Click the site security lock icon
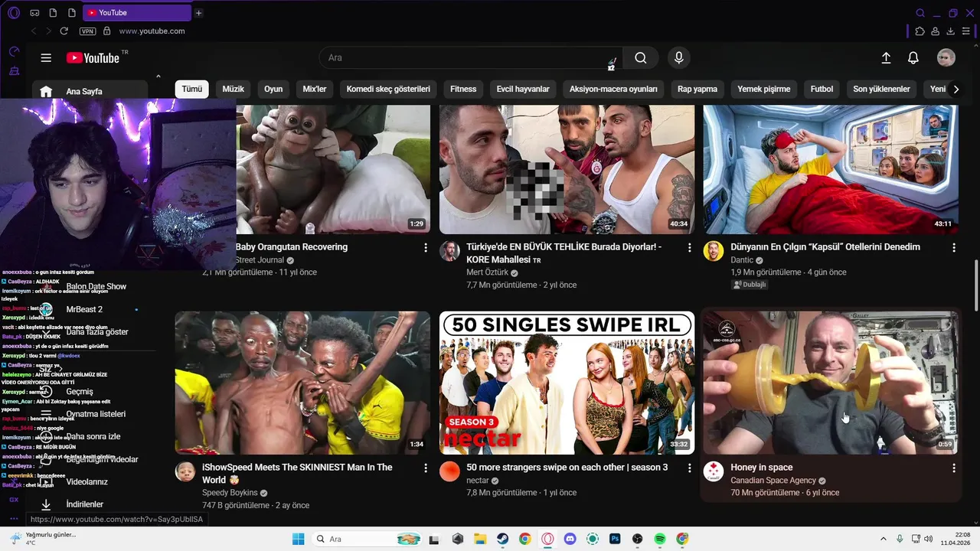 [106, 31]
